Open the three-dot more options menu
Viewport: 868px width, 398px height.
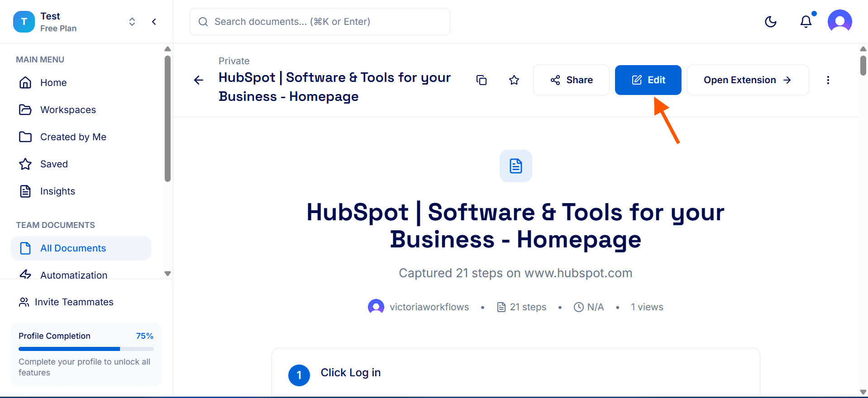pyautogui.click(x=828, y=80)
